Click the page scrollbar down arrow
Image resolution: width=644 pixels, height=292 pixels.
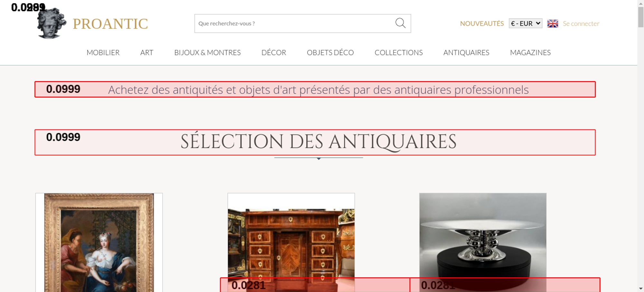tap(640, 288)
